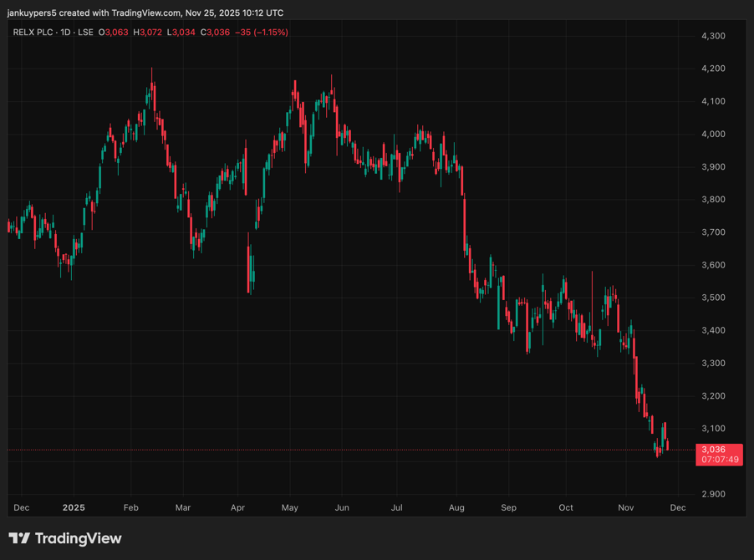Viewport: 754px width, 560px height.
Task: Click the 3,300 price axis label
Action: (713, 363)
